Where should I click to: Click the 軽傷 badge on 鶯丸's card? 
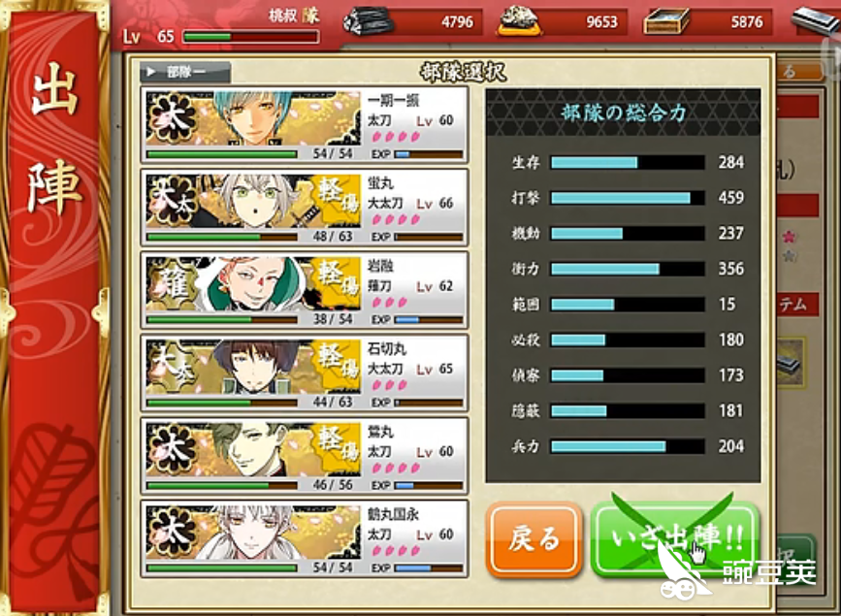pyautogui.click(x=338, y=448)
